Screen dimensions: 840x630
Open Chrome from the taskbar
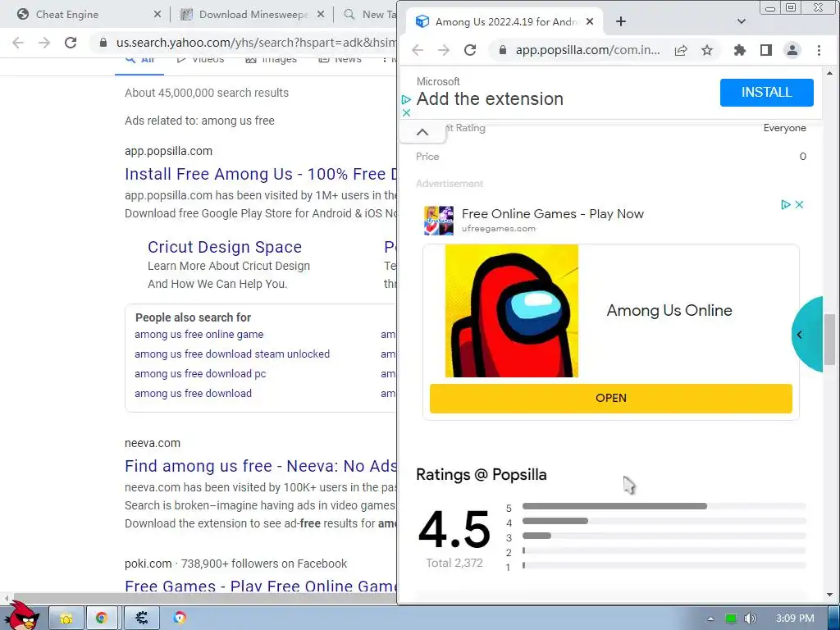(101, 618)
